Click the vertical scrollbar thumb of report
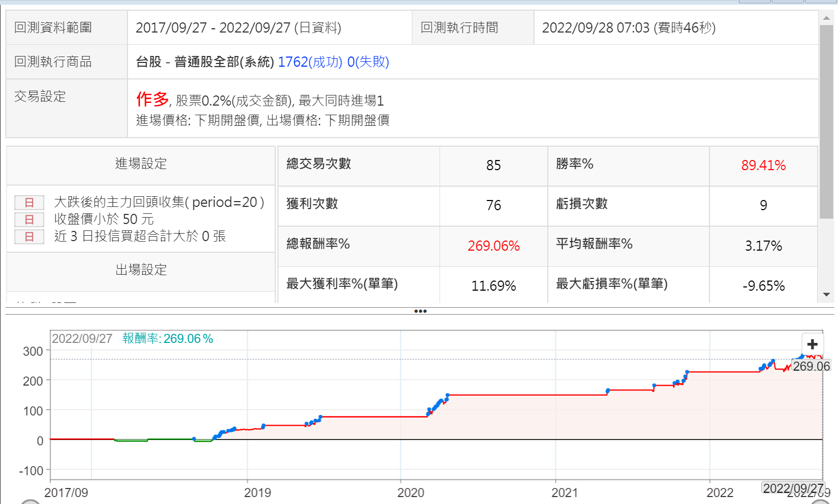The image size is (838, 504). (x=826, y=122)
